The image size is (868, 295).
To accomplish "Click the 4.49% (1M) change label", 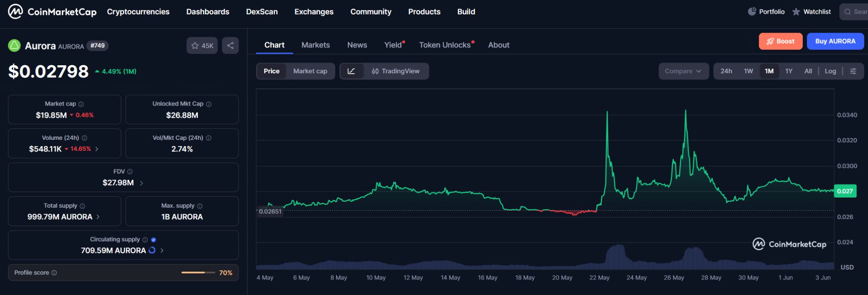I will tap(116, 71).
